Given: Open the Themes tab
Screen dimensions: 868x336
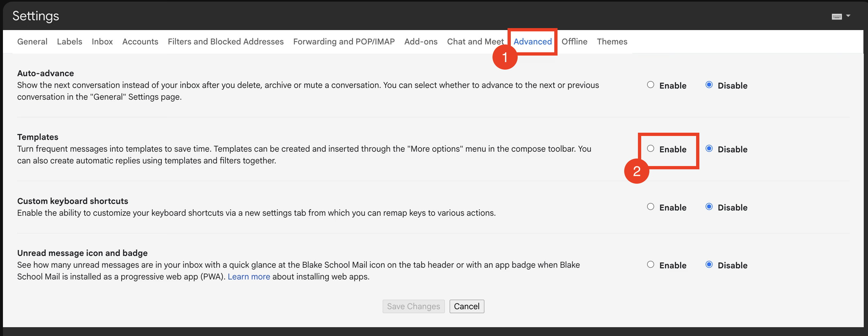Looking at the screenshot, I should 612,42.
